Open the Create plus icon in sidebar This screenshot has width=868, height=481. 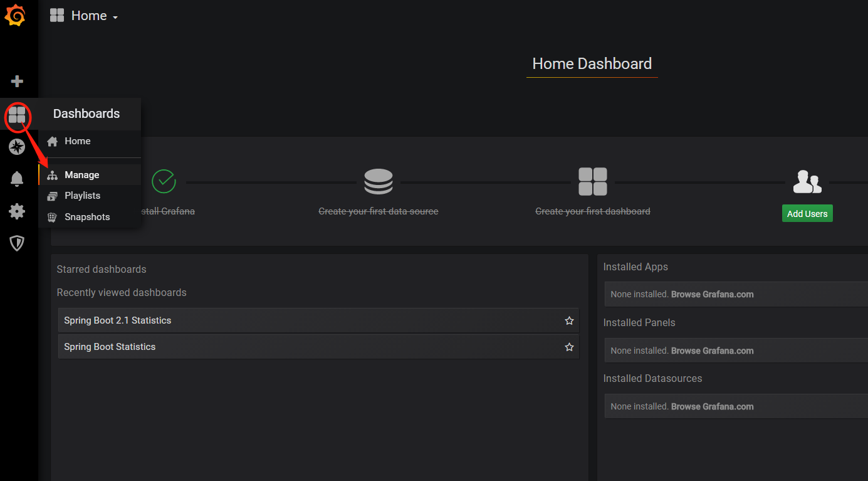tap(17, 82)
